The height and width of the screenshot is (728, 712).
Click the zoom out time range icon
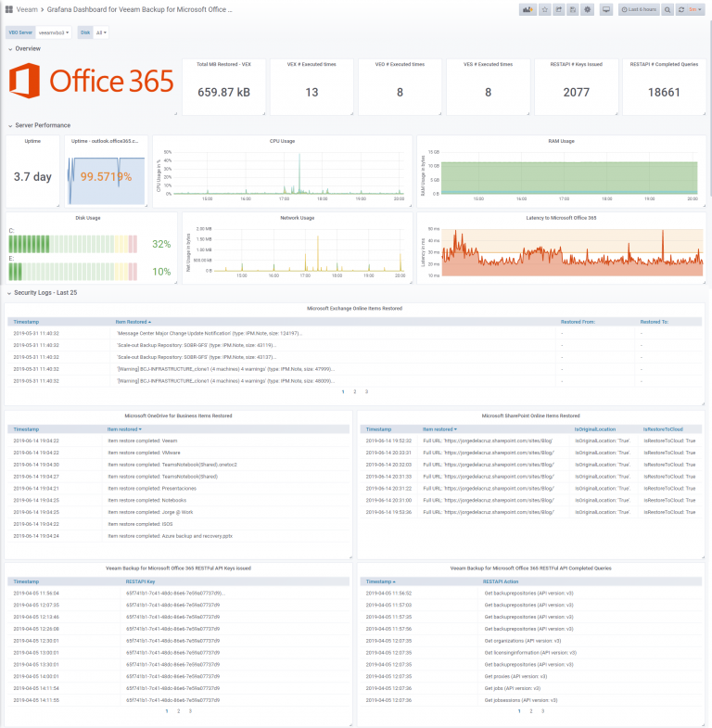(667, 10)
